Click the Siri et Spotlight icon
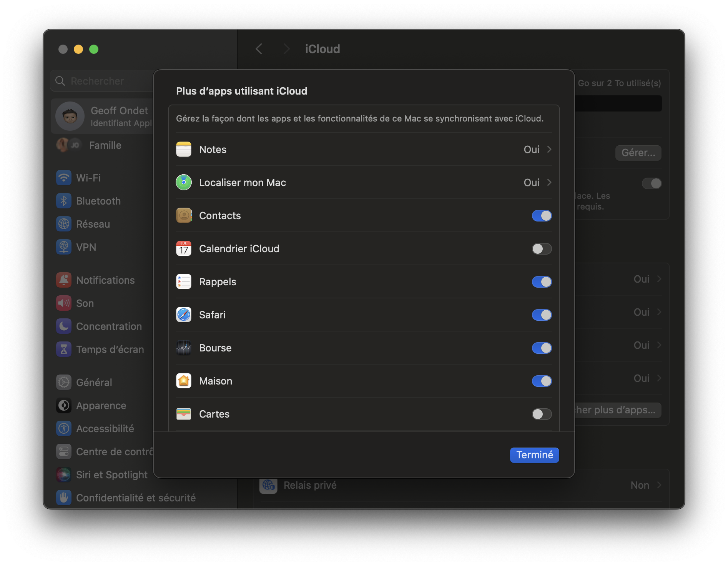728x566 pixels. (x=64, y=474)
